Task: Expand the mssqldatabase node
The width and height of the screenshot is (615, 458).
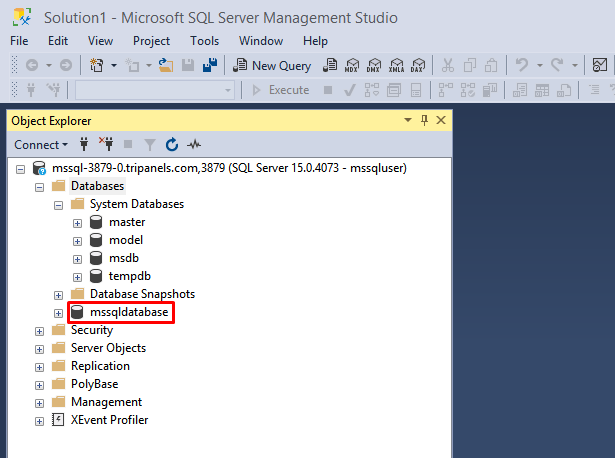Action: coord(59,313)
